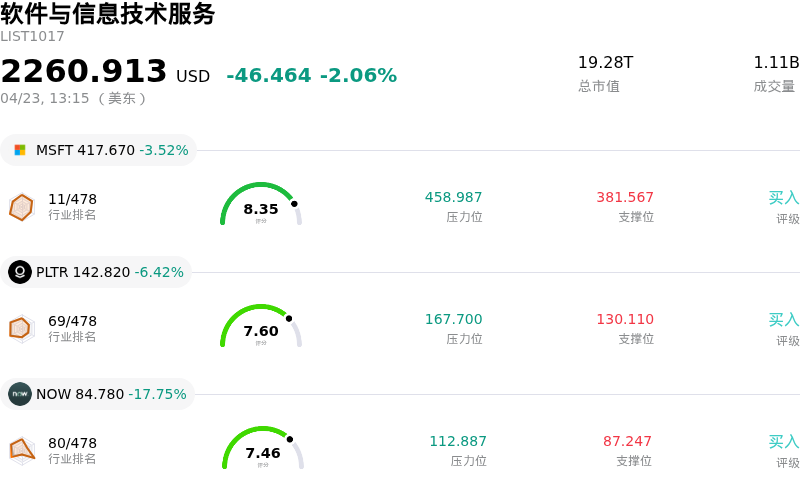Click the Microsoft logo icon
Viewport: 800px width, 488px height.
coord(20,150)
